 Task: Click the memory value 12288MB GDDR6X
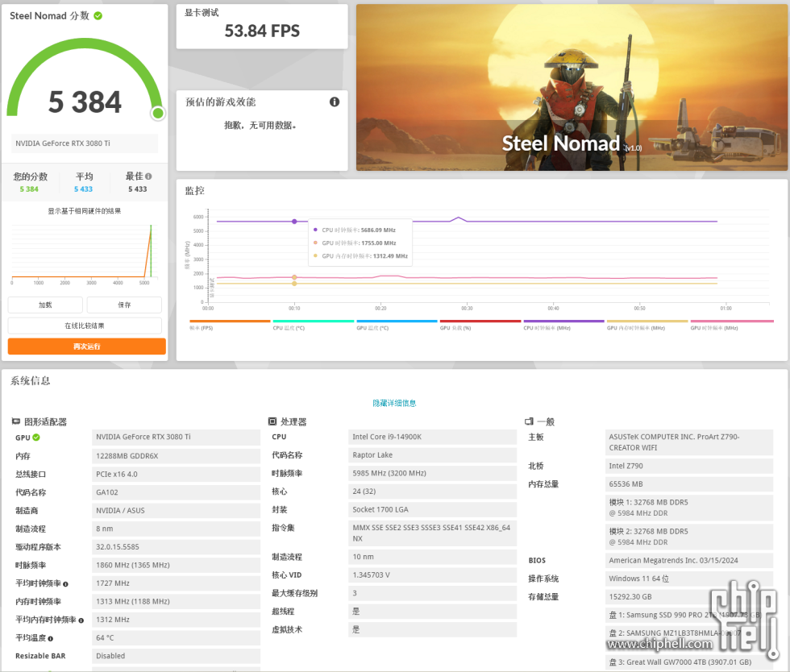pos(176,456)
